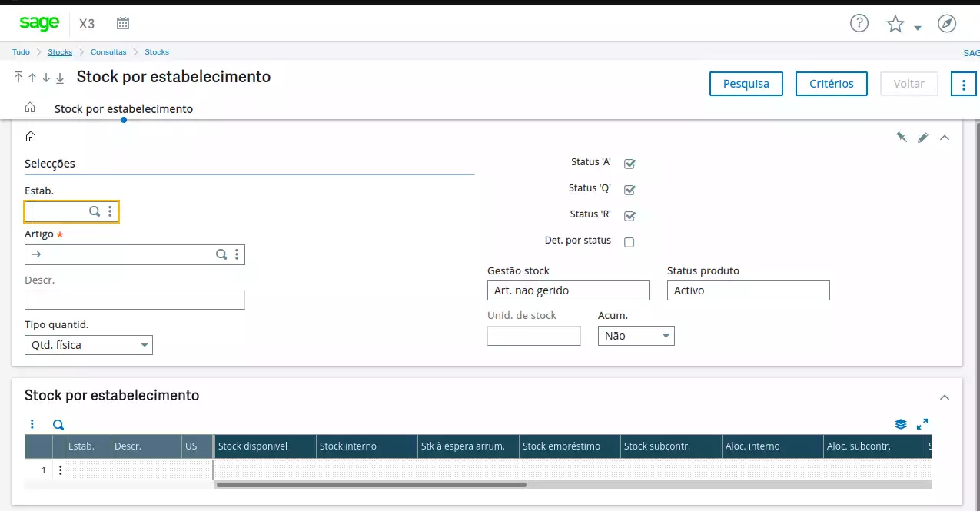The width and height of the screenshot is (980, 511).
Task: Click the pencil edit icon
Action: 923,138
